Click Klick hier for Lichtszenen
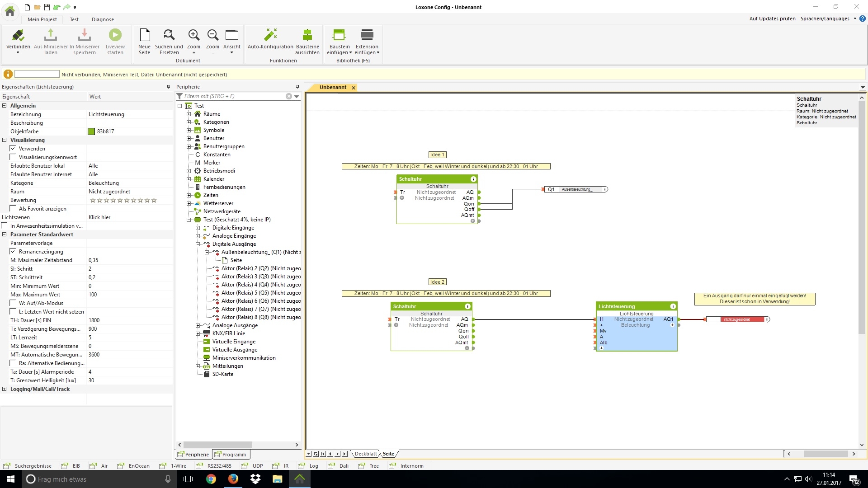Image resolution: width=868 pixels, height=488 pixels. [x=99, y=217]
